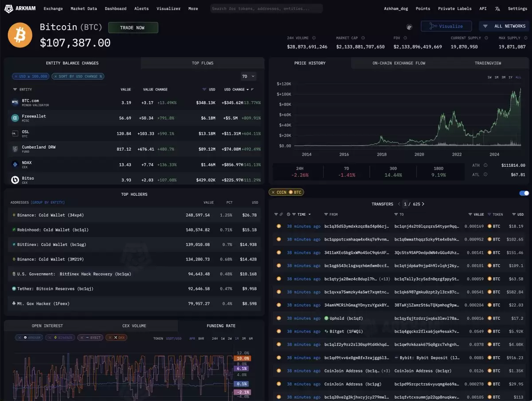Image resolution: width=532 pixels, height=401 pixels.
Task: Click filter icon next to USD column
Action: 204,90
